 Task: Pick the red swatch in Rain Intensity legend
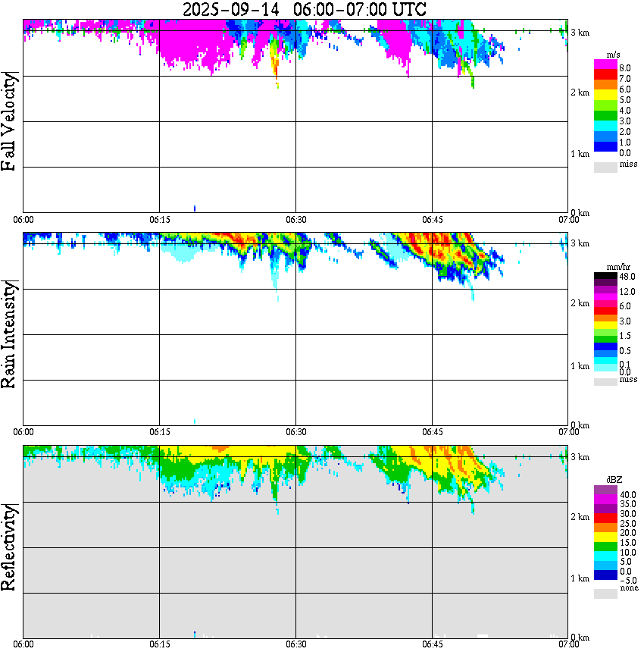(x=605, y=311)
